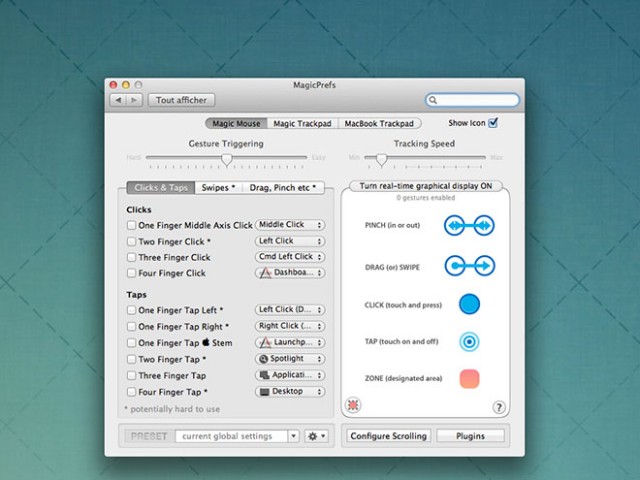
Task: Select the Magic Mouse tab
Action: coord(236,123)
